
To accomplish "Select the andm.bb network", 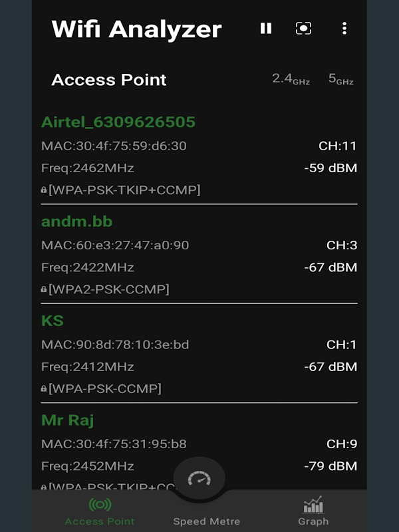I will click(77, 221).
